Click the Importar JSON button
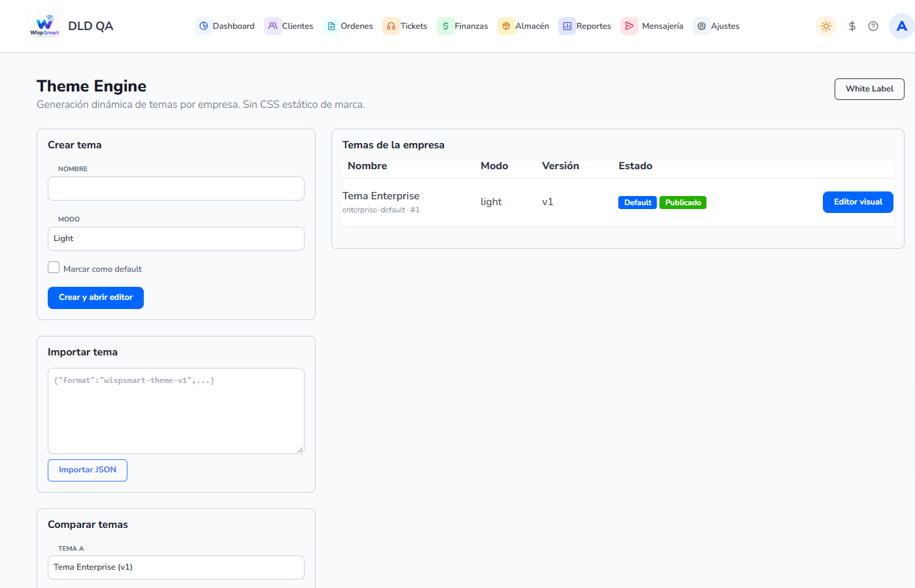Image resolution: width=915 pixels, height=588 pixels. click(x=88, y=470)
